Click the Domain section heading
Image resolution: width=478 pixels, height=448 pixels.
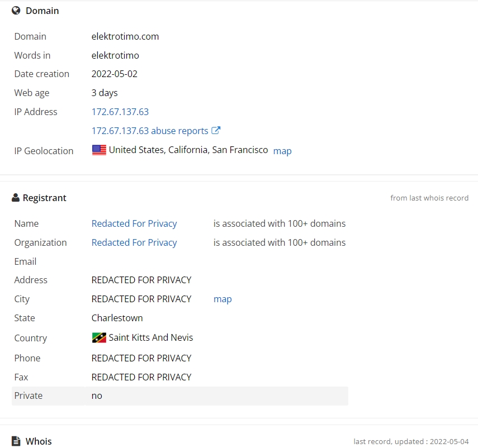pos(42,11)
